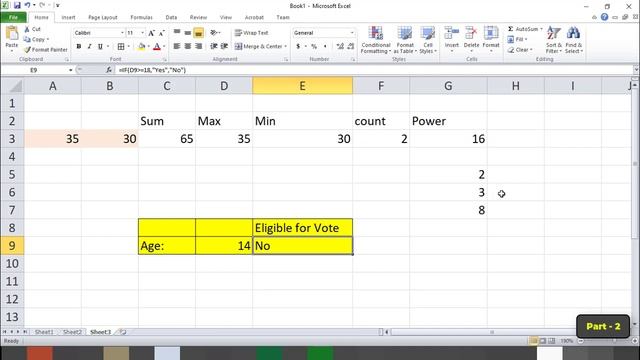
Task: Click the Cut scissors icon
Action: pos(27,29)
